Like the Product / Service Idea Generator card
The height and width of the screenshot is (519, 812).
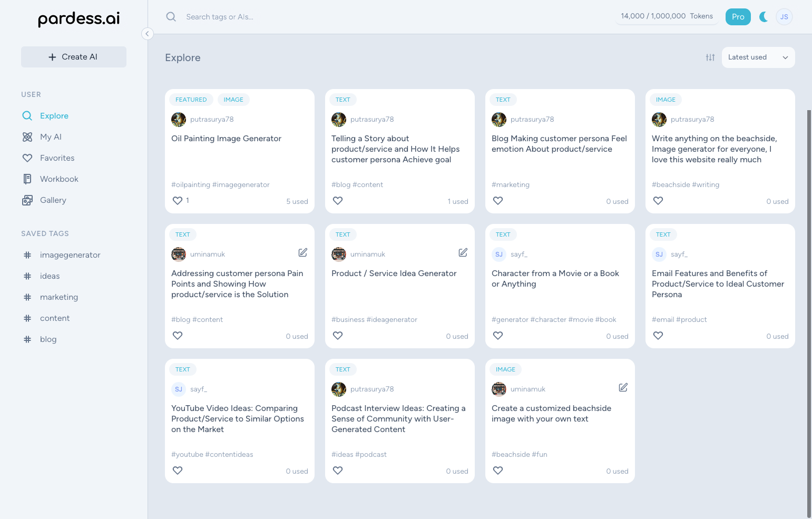click(338, 336)
